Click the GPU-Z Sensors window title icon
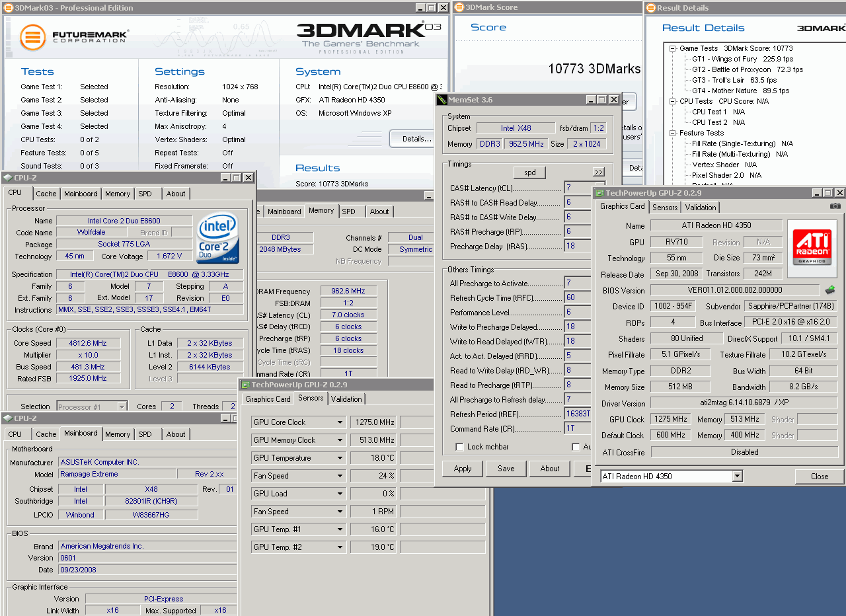Viewport: 846px width, 616px height. click(245, 385)
